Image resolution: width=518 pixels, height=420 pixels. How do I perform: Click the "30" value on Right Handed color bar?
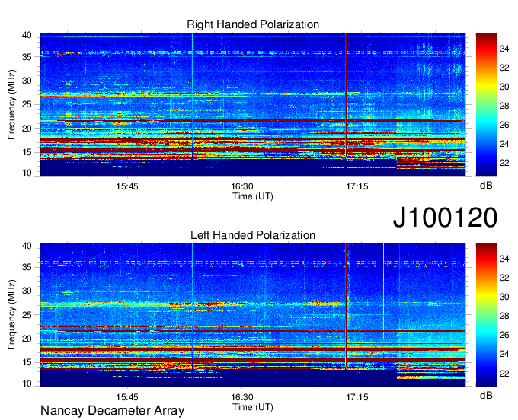[x=504, y=87]
